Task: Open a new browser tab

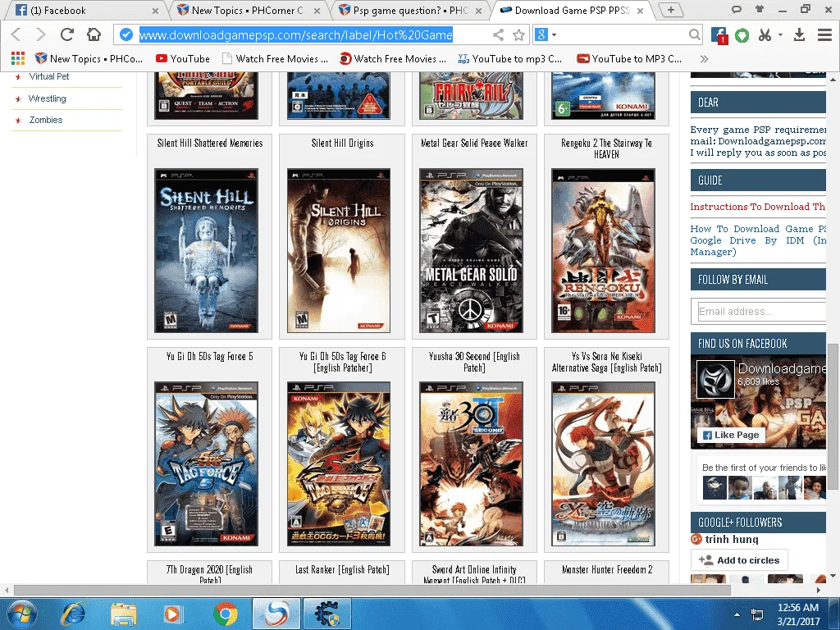Action: click(x=670, y=10)
